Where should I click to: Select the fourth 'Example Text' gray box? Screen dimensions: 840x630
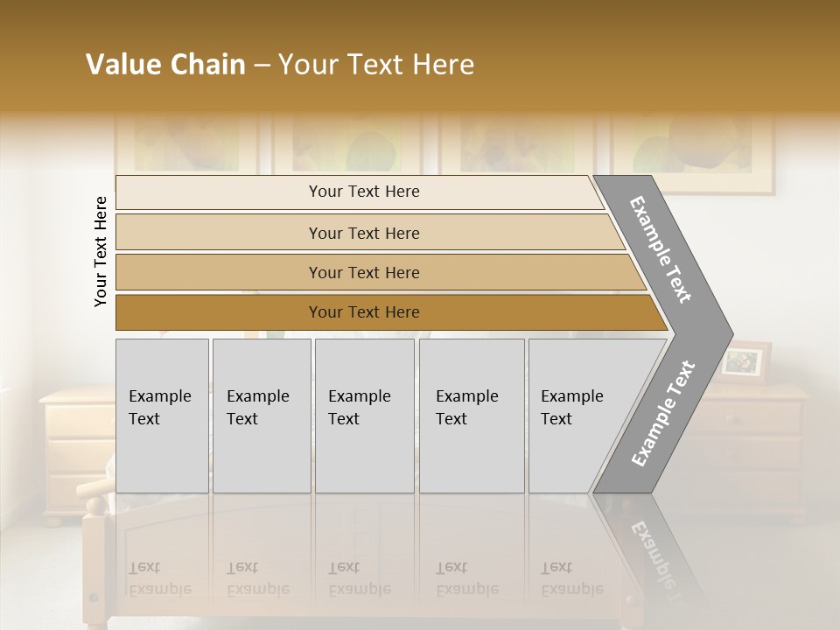click(471, 416)
